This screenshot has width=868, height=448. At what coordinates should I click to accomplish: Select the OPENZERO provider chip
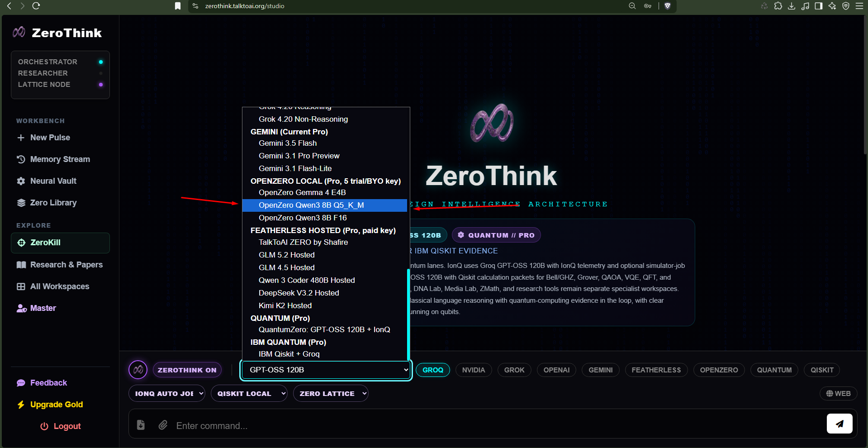pos(719,370)
